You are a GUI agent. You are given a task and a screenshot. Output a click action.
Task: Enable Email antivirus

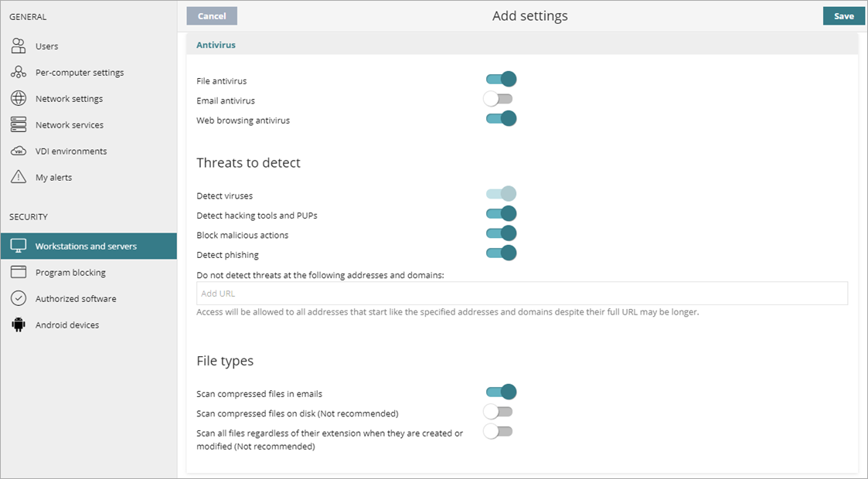(x=501, y=98)
